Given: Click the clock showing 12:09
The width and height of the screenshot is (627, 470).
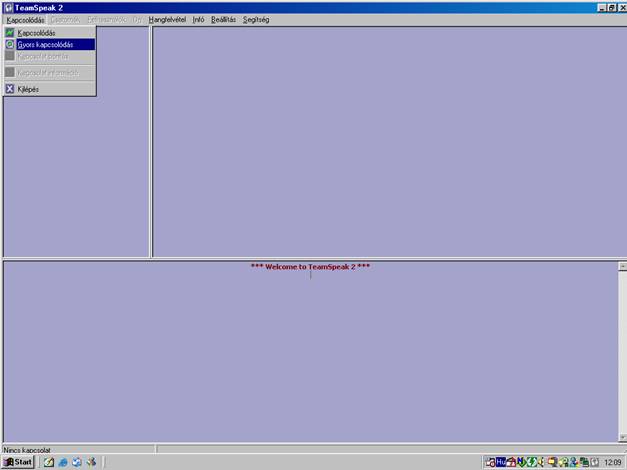Looking at the screenshot, I should click(x=613, y=462).
